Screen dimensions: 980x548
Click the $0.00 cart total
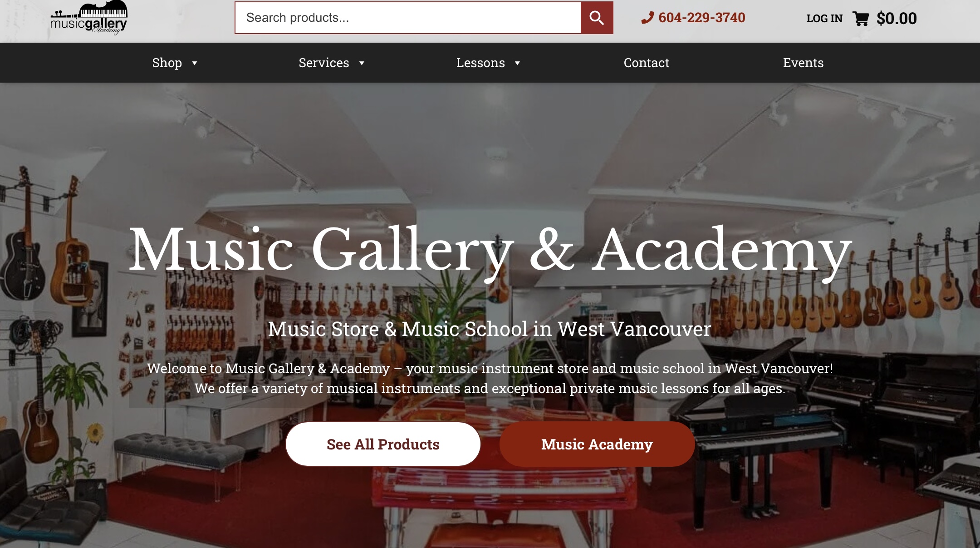(x=897, y=19)
